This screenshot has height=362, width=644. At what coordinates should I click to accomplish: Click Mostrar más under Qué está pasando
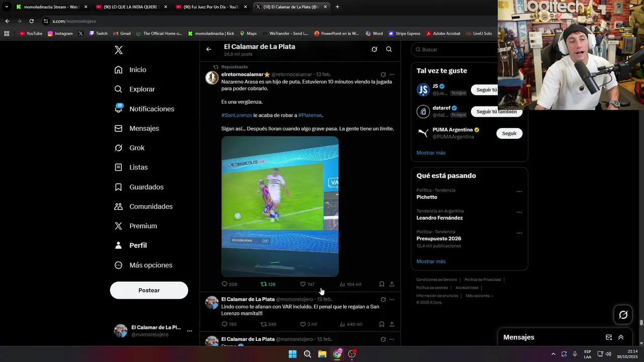click(431, 261)
